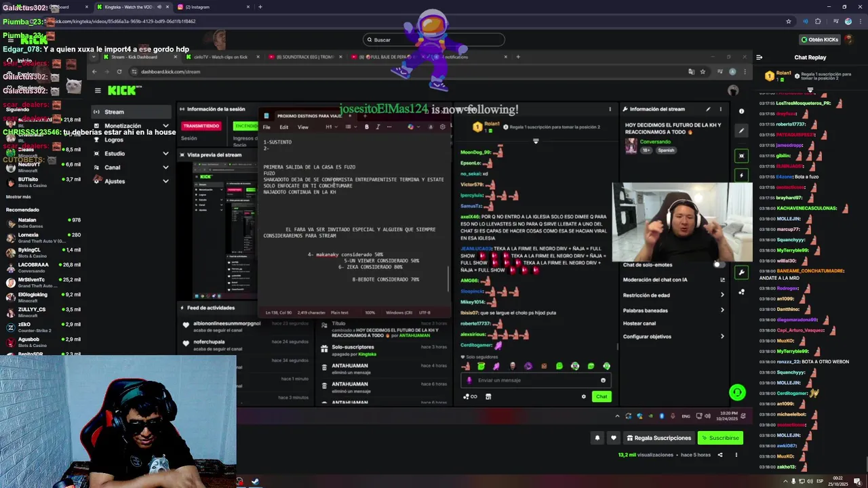Open Moderación del chat con IA

coord(674,280)
